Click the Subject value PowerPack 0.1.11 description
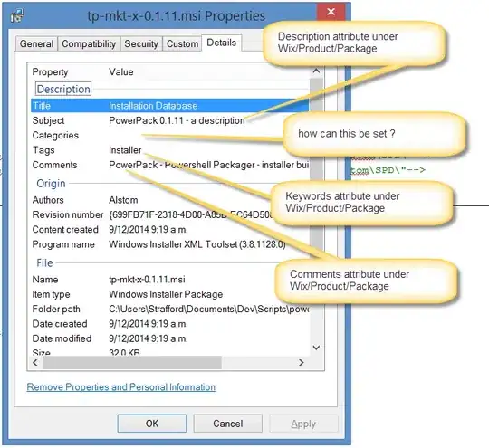This screenshot has width=489, height=448. (177, 120)
